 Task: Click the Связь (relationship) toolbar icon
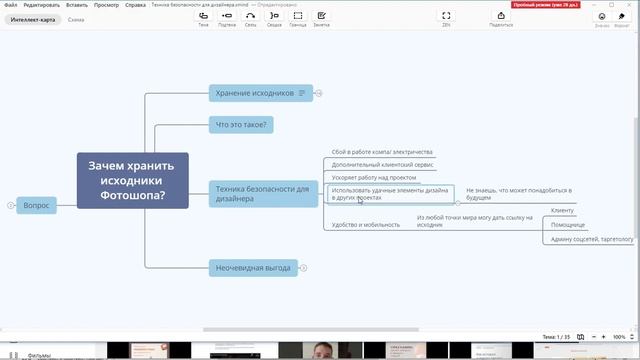[251, 16]
